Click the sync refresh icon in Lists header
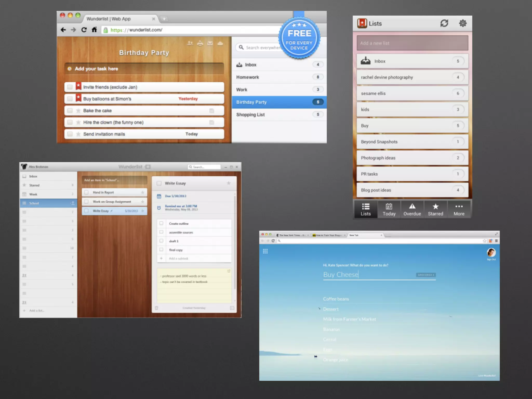 tap(444, 23)
